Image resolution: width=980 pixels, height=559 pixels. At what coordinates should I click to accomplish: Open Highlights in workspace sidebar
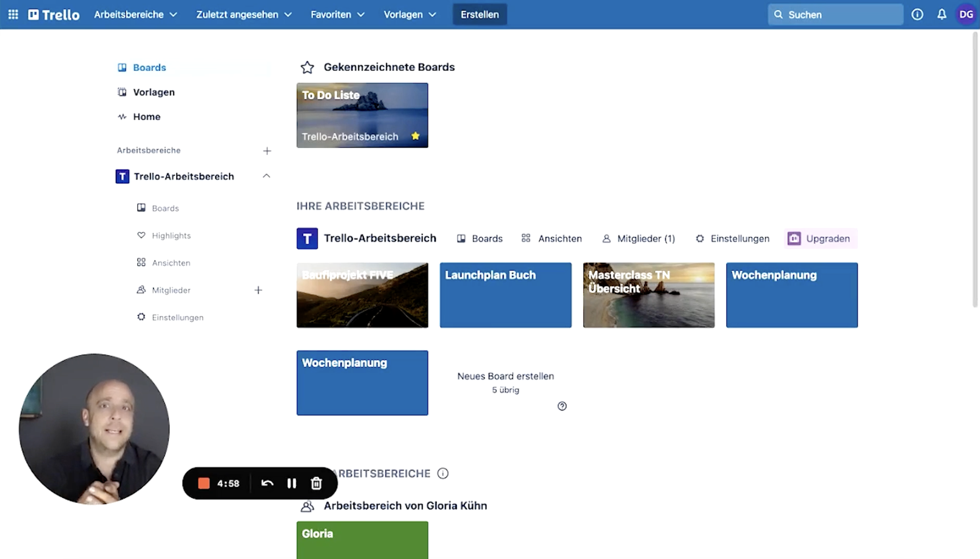pos(171,236)
